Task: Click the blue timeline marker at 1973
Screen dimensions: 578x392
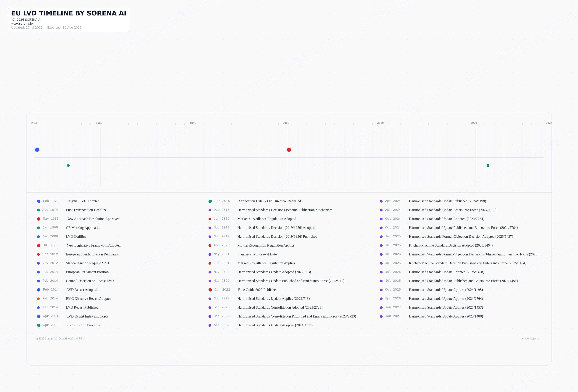Action: tap(37, 150)
